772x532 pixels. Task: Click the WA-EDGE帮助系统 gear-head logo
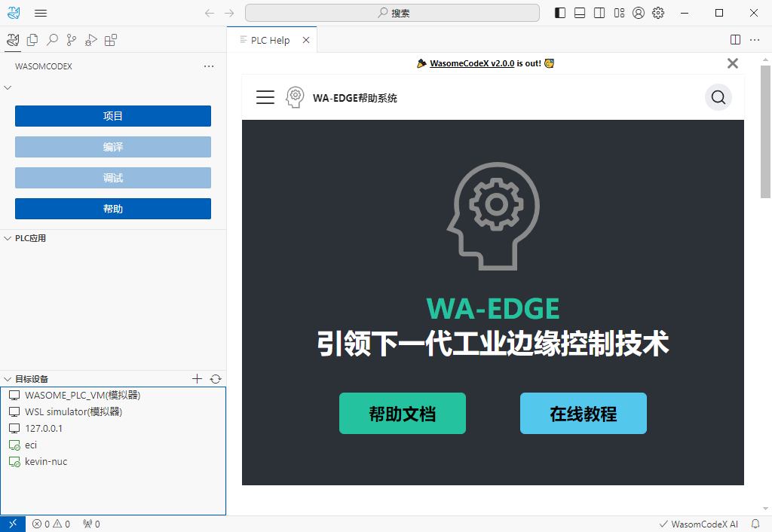click(295, 97)
